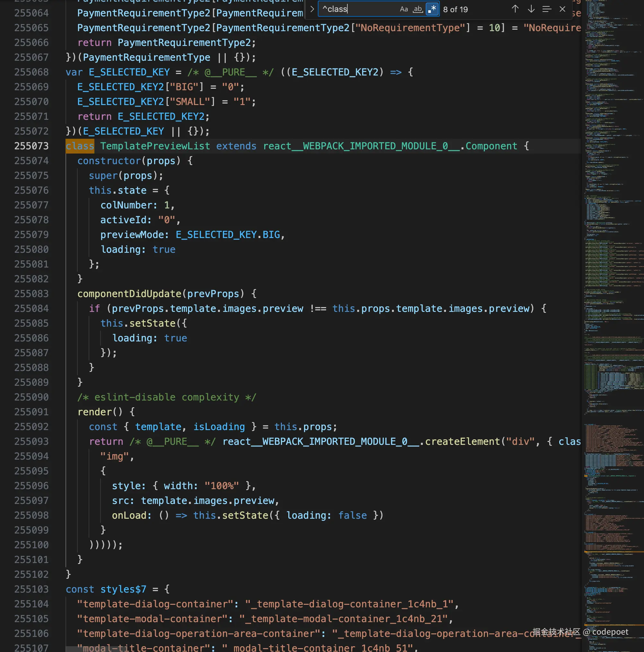Click the eslint-disable complexity comment
Image resolution: width=644 pixels, height=652 pixels.
click(x=167, y=397)
